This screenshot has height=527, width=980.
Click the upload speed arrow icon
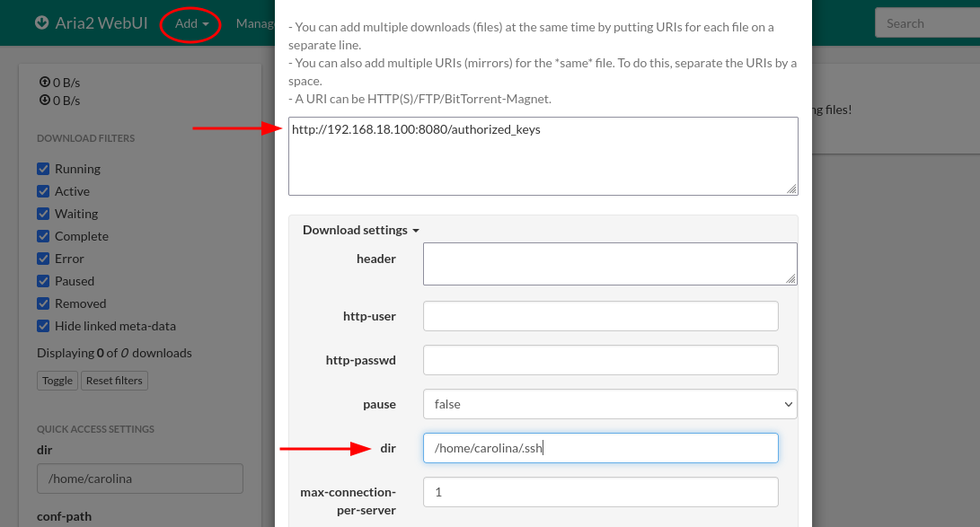44,82
